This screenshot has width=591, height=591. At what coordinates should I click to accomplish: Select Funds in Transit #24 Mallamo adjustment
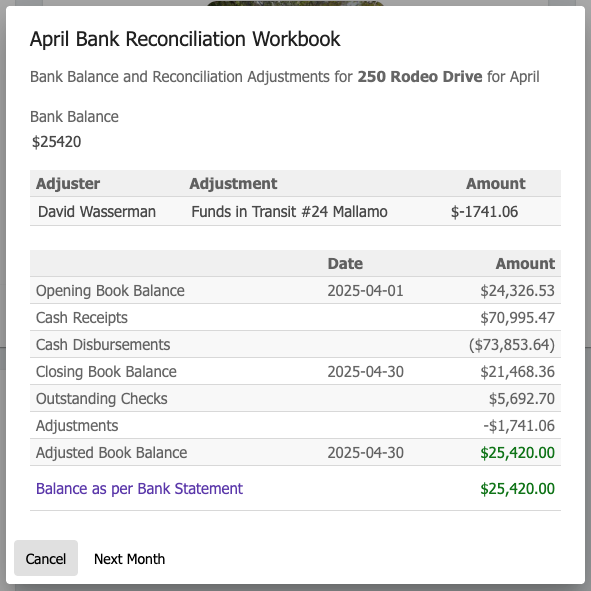[289, 211]
